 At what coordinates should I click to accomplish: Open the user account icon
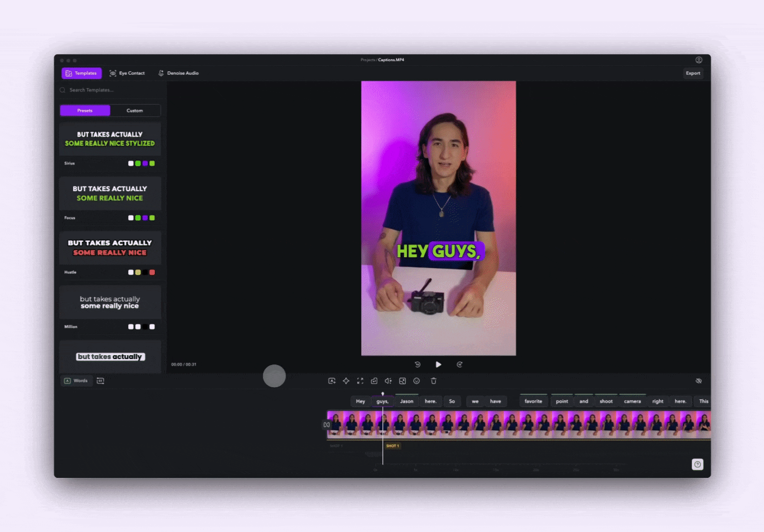tap(698, 60)
